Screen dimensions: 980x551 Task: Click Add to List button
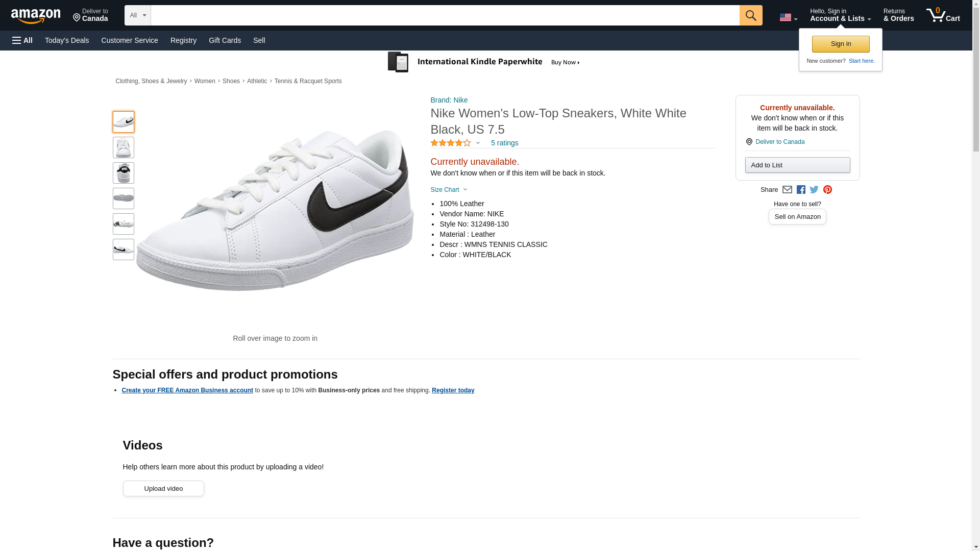click(797, 165)
